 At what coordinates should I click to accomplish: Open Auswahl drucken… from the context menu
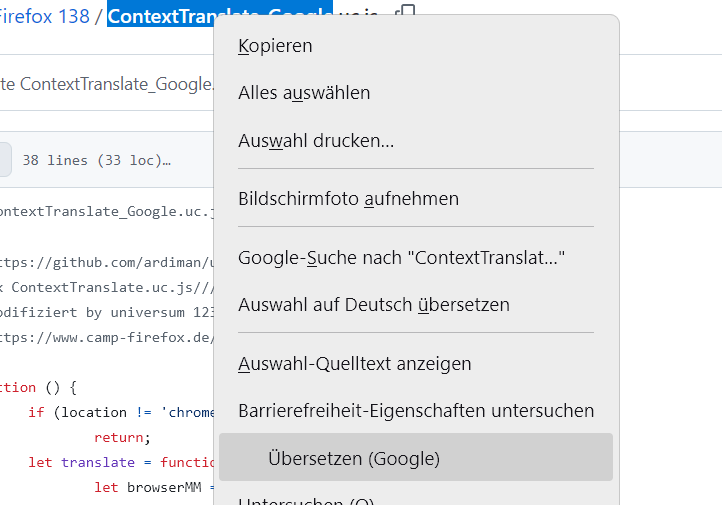coord(316,141)
